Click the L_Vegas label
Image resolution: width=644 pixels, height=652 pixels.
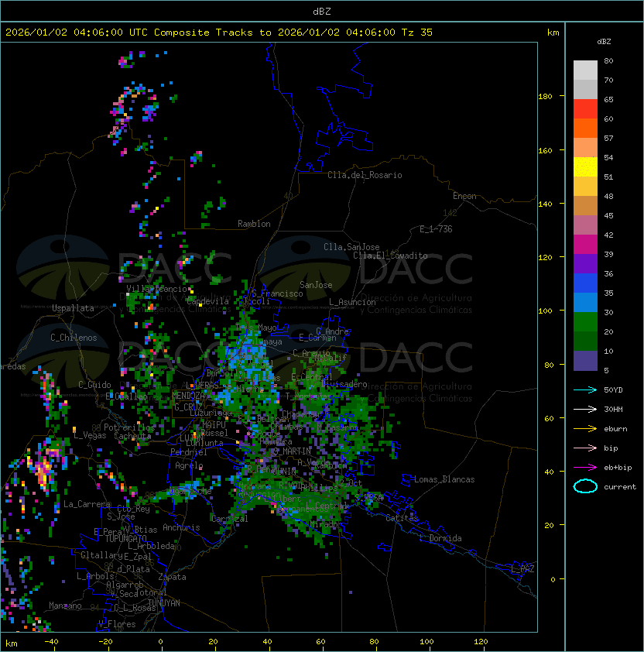click(x=90, y=435)
